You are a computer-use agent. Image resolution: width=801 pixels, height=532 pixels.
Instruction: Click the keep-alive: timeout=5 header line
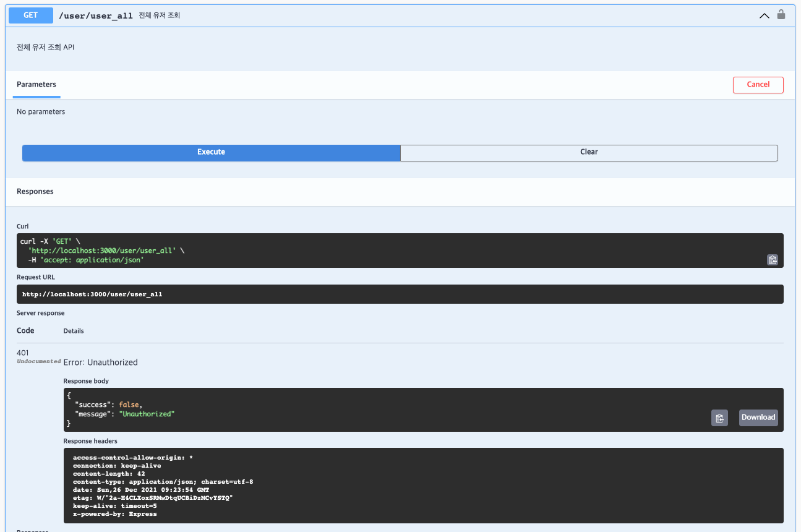tap(115, 505)
